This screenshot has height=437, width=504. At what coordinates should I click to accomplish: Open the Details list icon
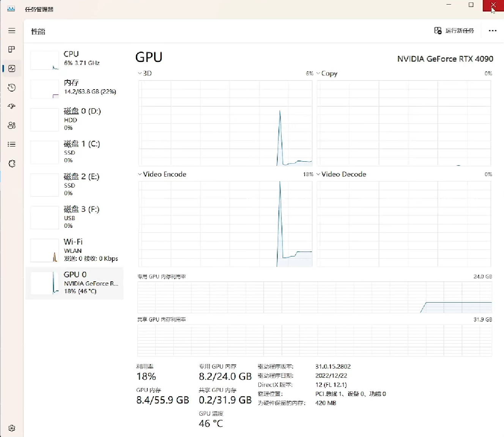click(12, 144)
